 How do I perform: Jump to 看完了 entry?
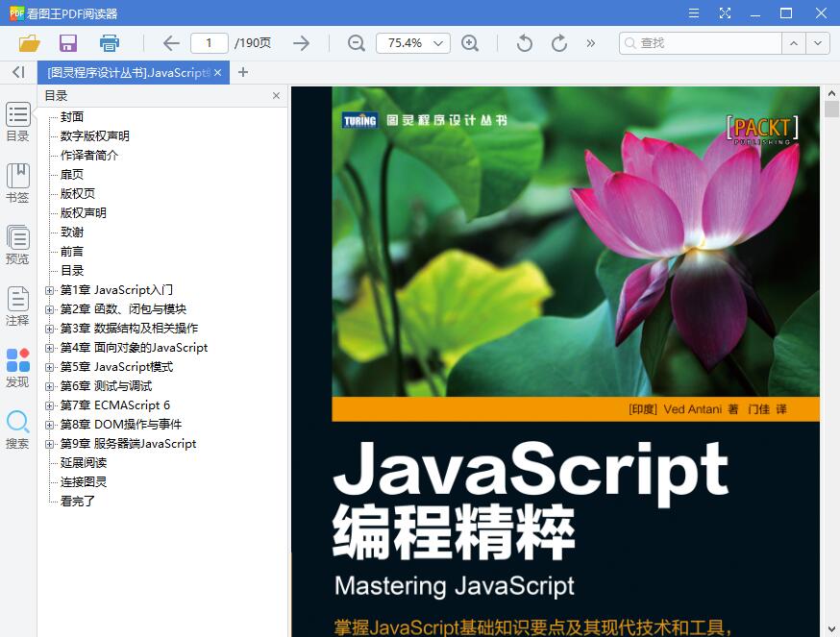pyautogui.click(x=78, y=502)
